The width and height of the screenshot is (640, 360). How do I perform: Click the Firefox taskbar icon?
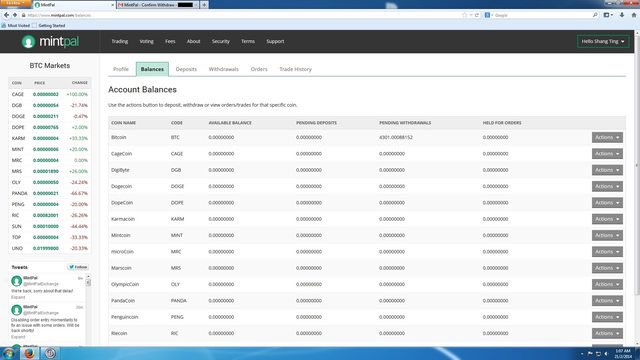tap(29, 353)
